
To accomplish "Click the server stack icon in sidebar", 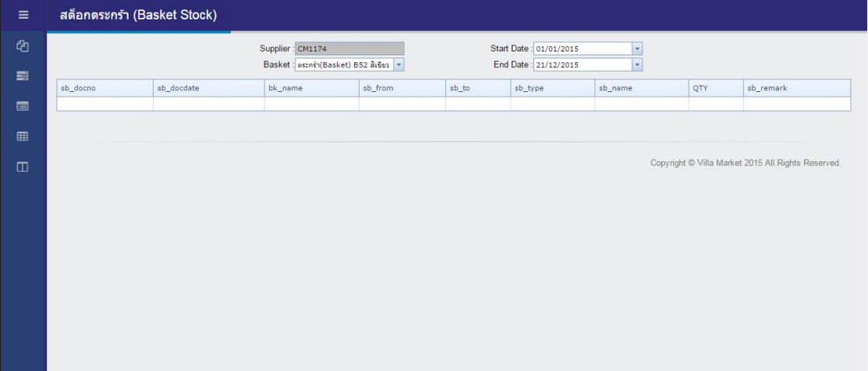I will 23,76.
